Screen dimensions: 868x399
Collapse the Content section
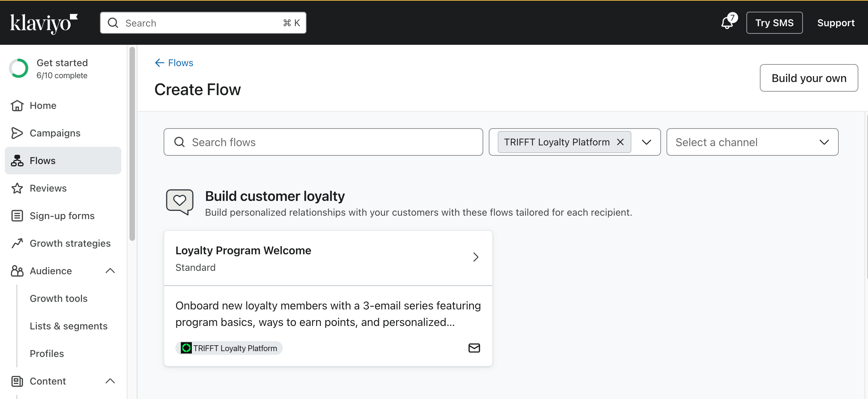click(110, 381)
